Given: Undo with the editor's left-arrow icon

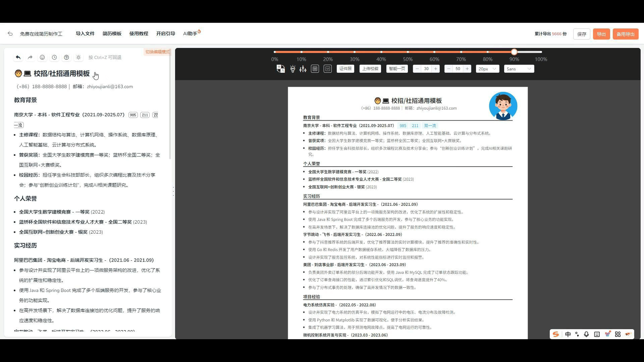Looking at the screenshot, I should [x=18, y=58].
